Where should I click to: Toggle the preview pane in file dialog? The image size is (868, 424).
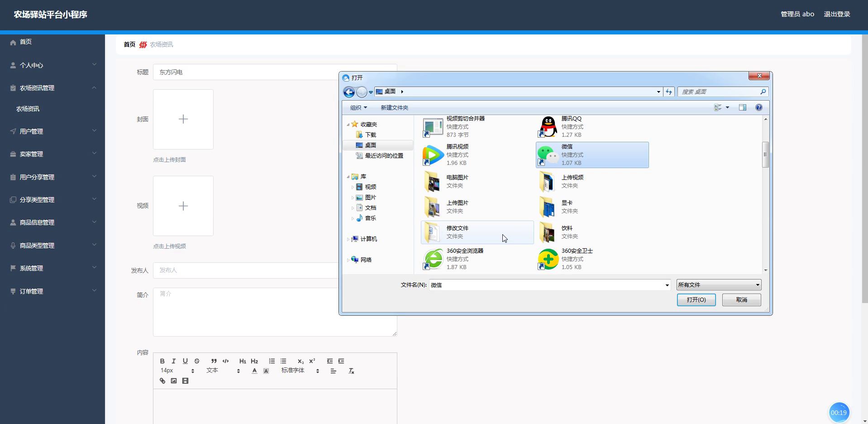click(x=743, y=107)
